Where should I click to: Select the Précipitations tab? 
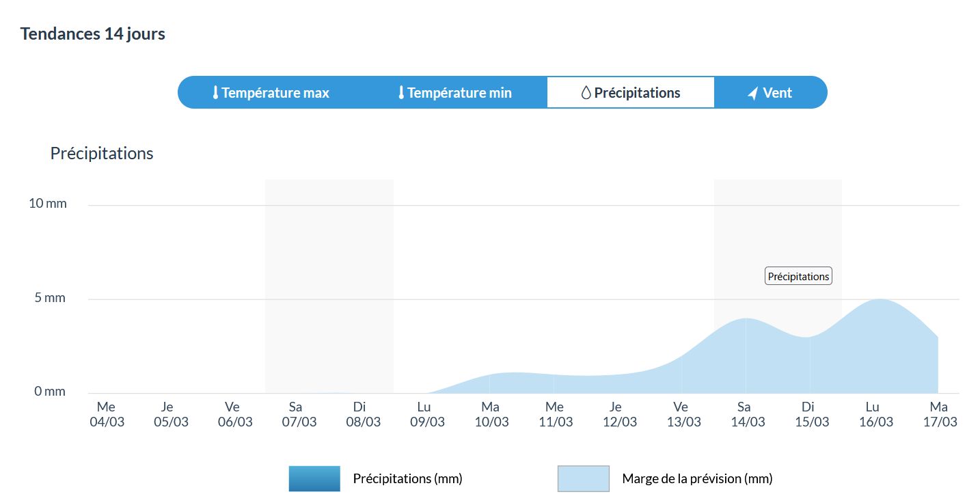click(x=631, y=93)
